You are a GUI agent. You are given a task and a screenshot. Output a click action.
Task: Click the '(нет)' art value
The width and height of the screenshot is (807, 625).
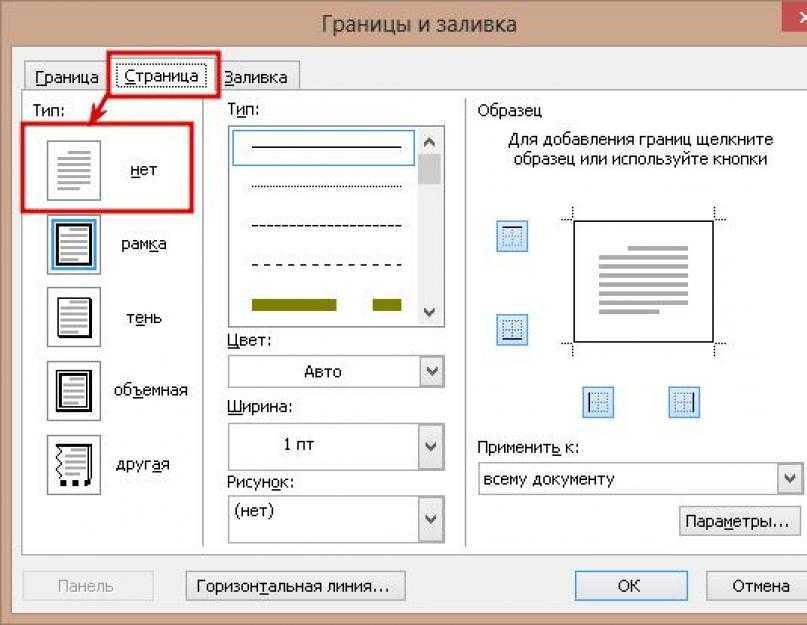(x=254, y=511)
